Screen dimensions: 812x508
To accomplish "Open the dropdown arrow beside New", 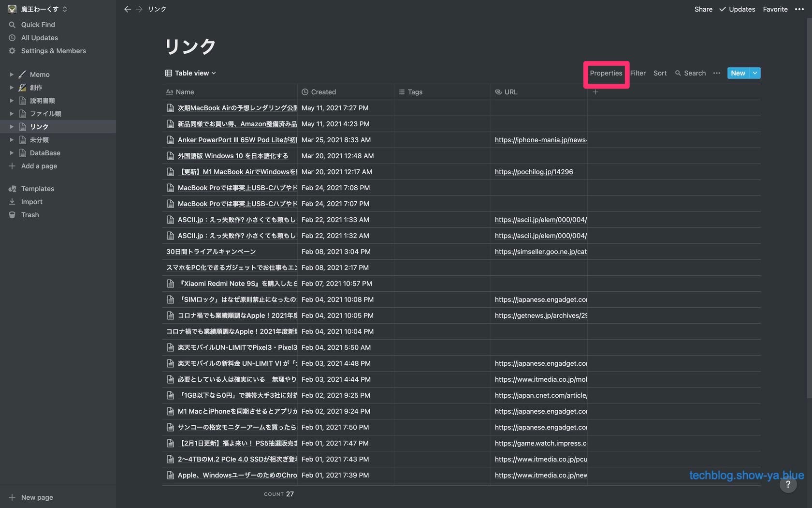I will 755,73.
